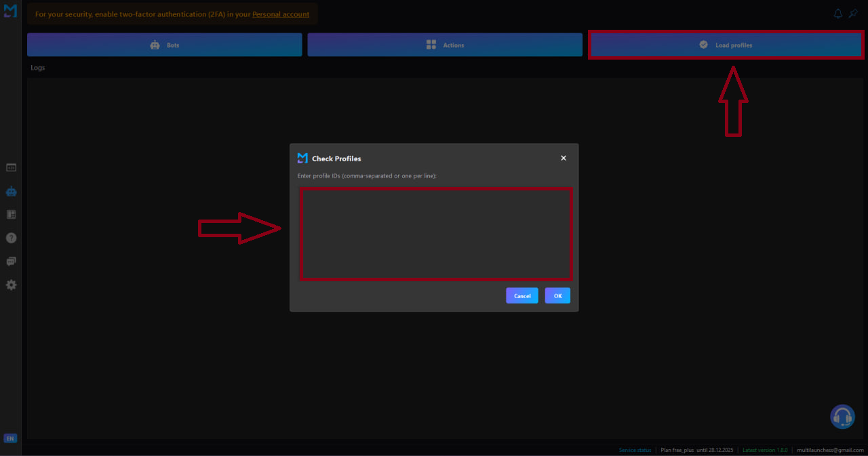The width and height of the screenshot is (868, 456).
Task: Click the pin icon at top right
Action: (852, 14)
